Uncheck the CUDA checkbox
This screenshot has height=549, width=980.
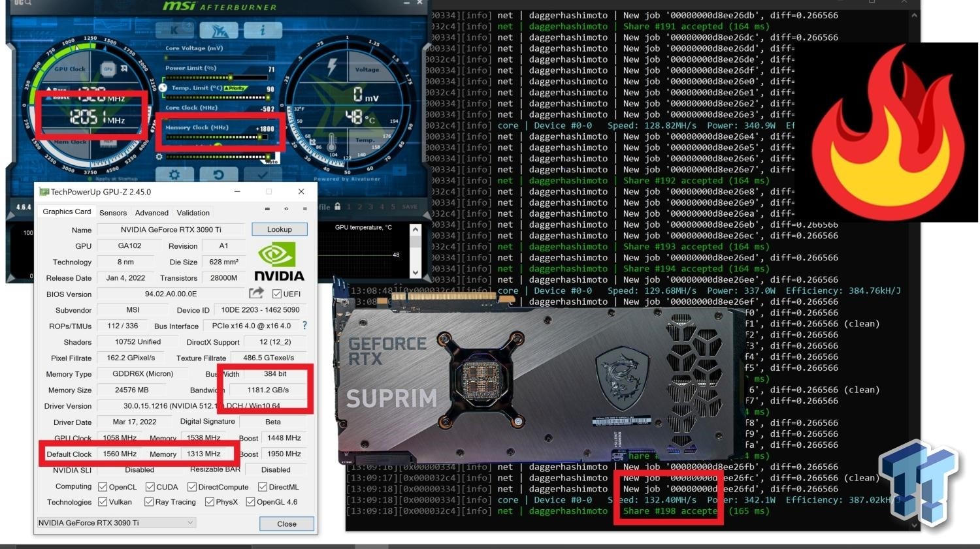(150, 486)
